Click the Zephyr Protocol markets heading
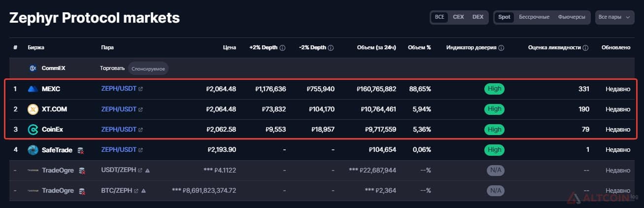Viewport: 644px width, 208px height. (95, 18)
